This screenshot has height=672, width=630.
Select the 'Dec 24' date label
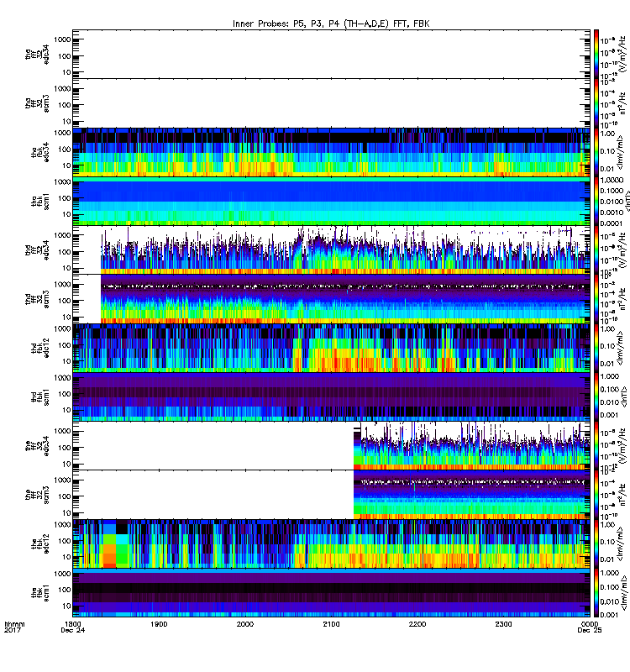coord(73,630)
